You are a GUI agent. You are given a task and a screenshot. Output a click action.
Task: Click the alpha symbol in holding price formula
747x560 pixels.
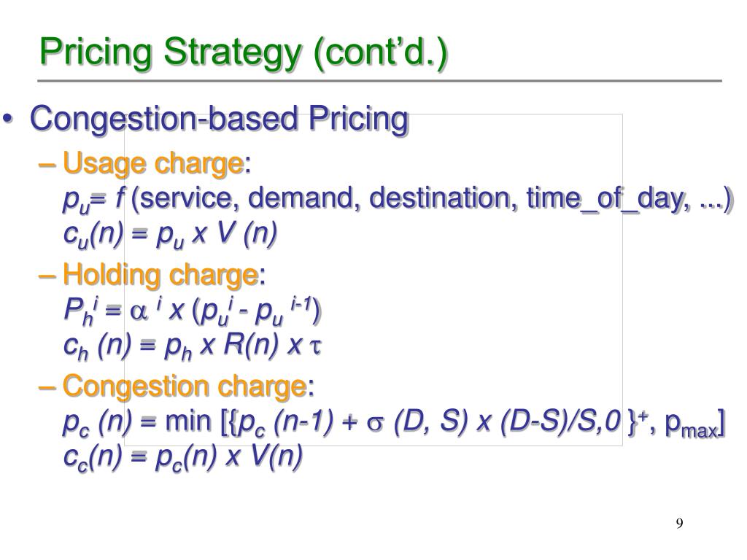[x=138, y=312]
